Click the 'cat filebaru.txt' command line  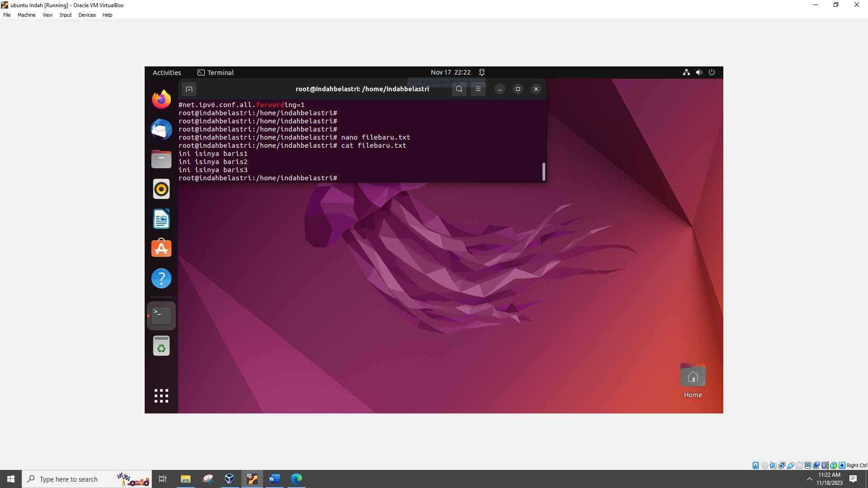click(292, 145)
